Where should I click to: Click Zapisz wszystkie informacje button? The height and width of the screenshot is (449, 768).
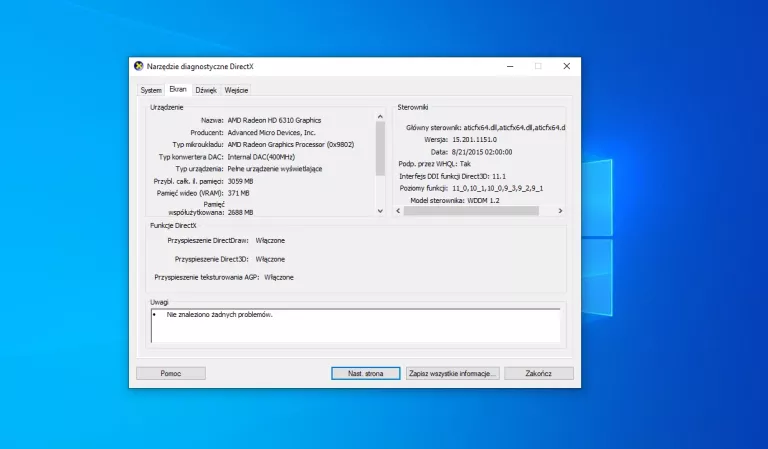click(453, 373)
